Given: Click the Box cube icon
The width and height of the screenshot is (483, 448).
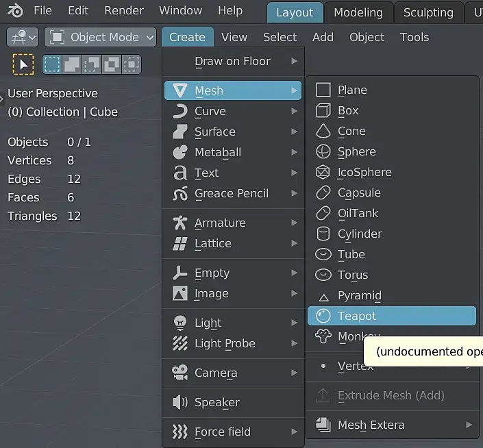Looking at the screenshot, I should point(323,110).
